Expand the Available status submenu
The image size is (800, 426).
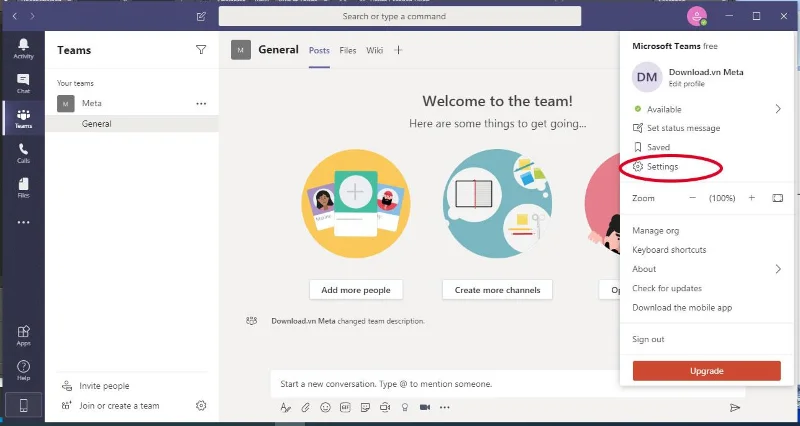[778, 109]
